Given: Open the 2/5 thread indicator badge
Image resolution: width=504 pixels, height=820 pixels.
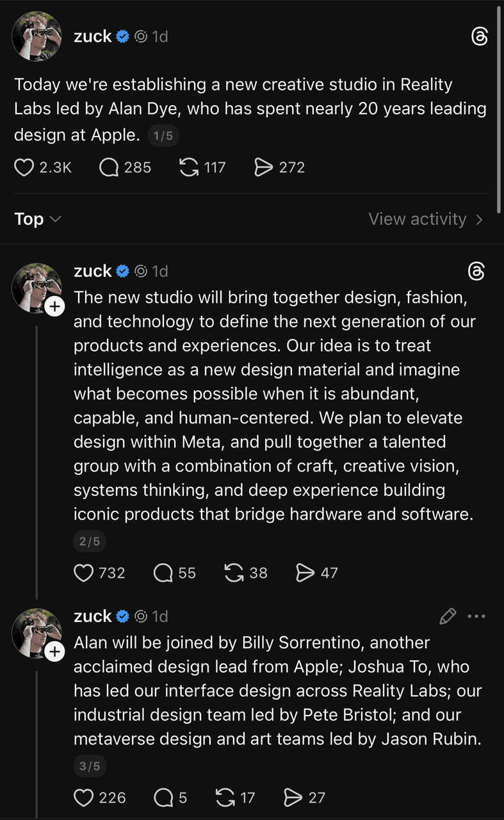Looking at the screenshot, I should tap(90, 541).
